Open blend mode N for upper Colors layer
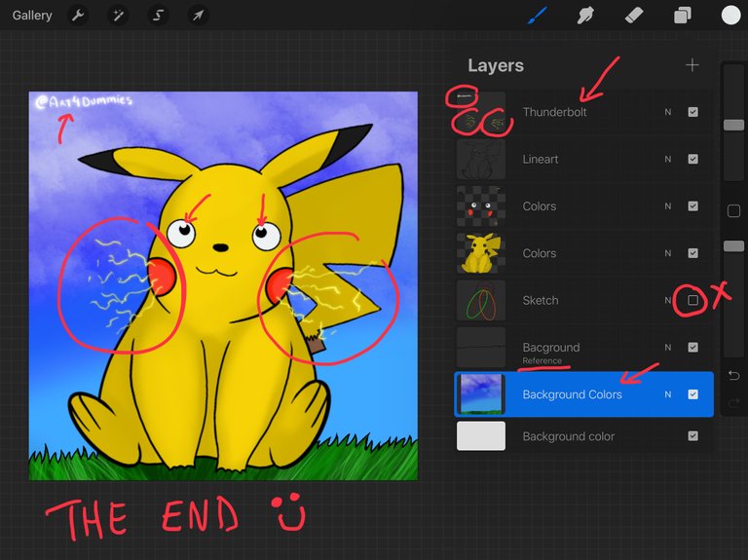 pos(668,206)
